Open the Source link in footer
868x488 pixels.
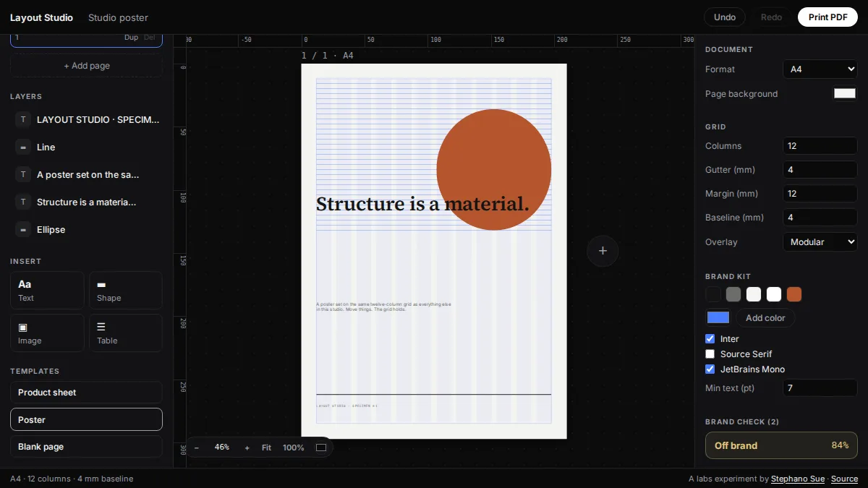coord(844,479)
